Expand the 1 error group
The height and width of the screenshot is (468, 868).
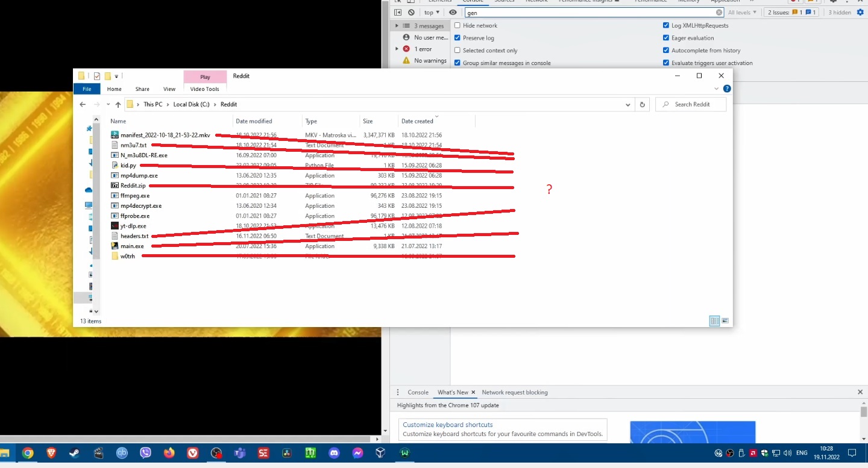[x=397, y=49]
